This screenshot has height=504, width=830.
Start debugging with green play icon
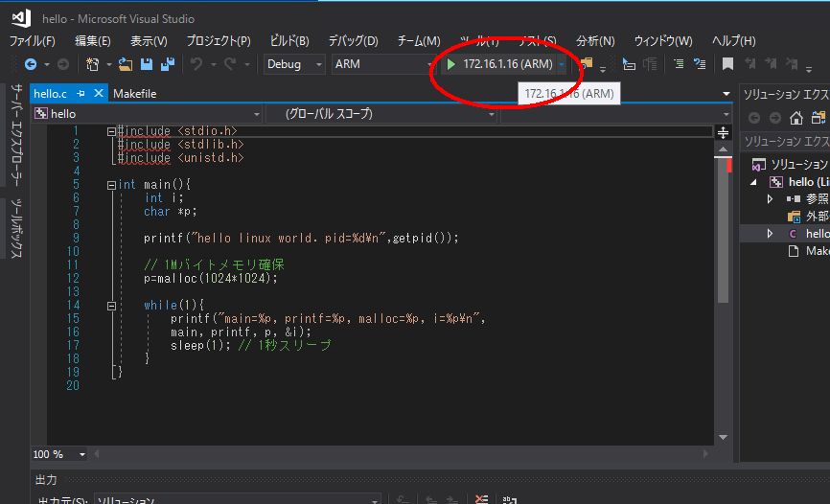pyautogui.click(x=450, y=64)
